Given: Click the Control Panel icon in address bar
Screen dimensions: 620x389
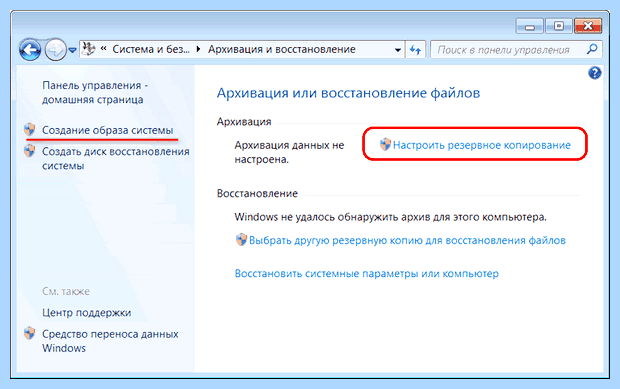Looking at the screenshot, I should [x=89, y=49].
